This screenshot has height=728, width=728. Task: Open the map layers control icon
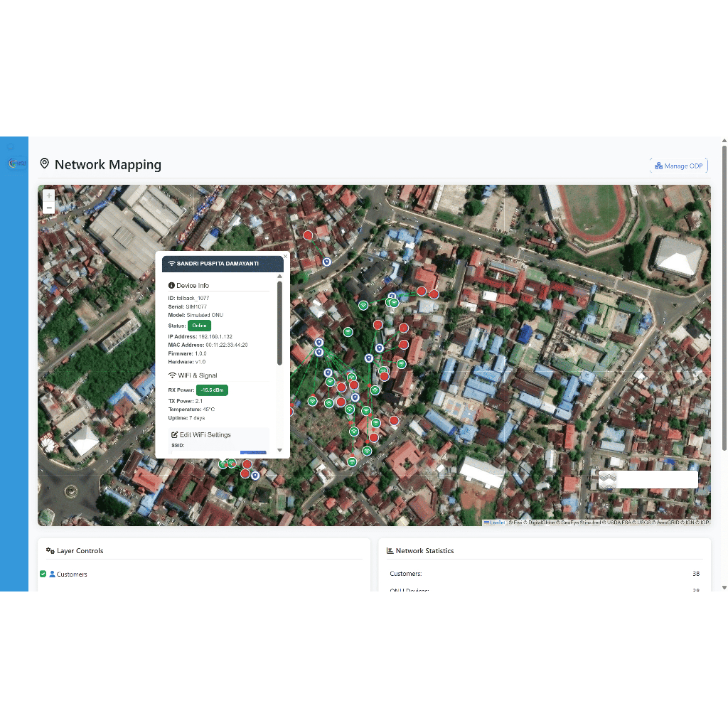click(607, 479)
